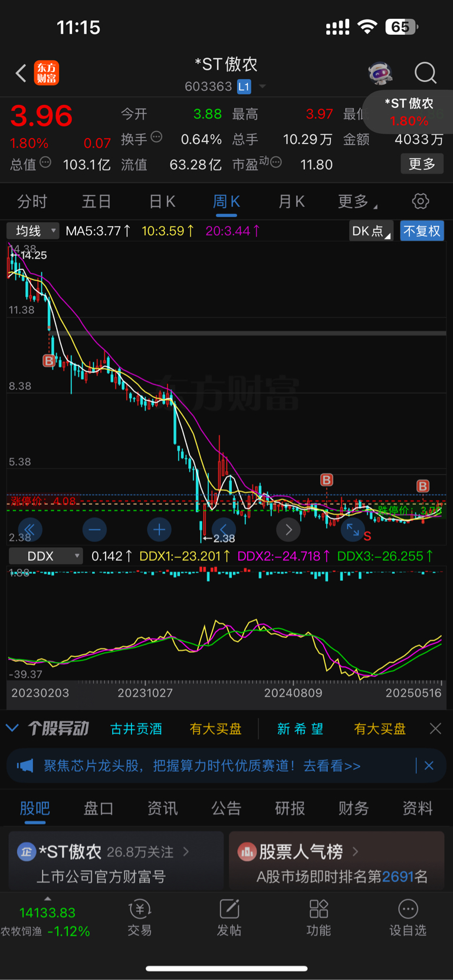The image size is (453, 980).
Task: Tap 设自选 in bottom bar
Action: point(408,917)
